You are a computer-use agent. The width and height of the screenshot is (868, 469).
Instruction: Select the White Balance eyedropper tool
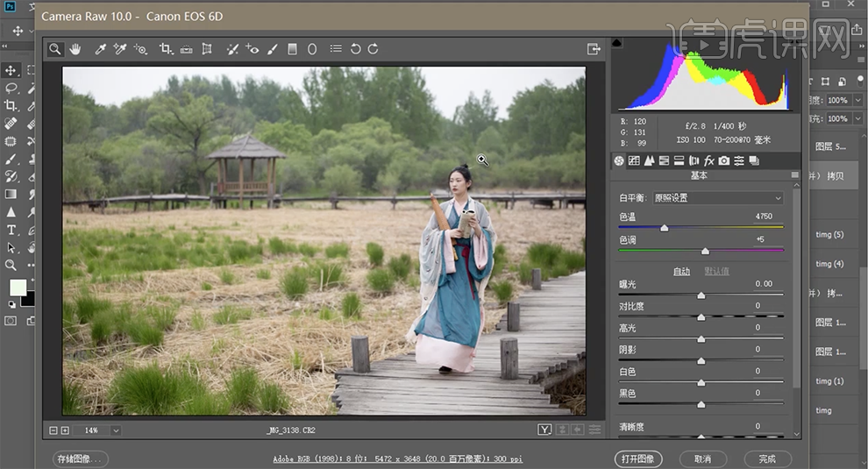(100, 49)
